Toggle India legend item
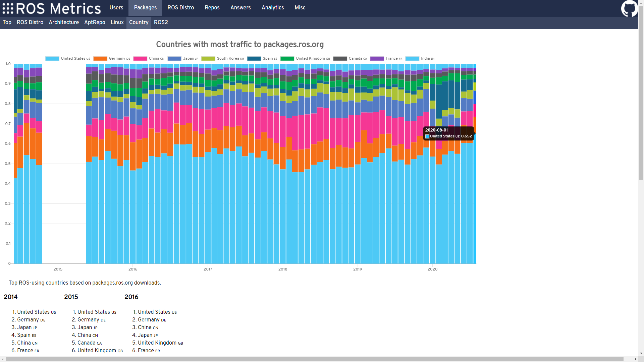 pos(412,59)
